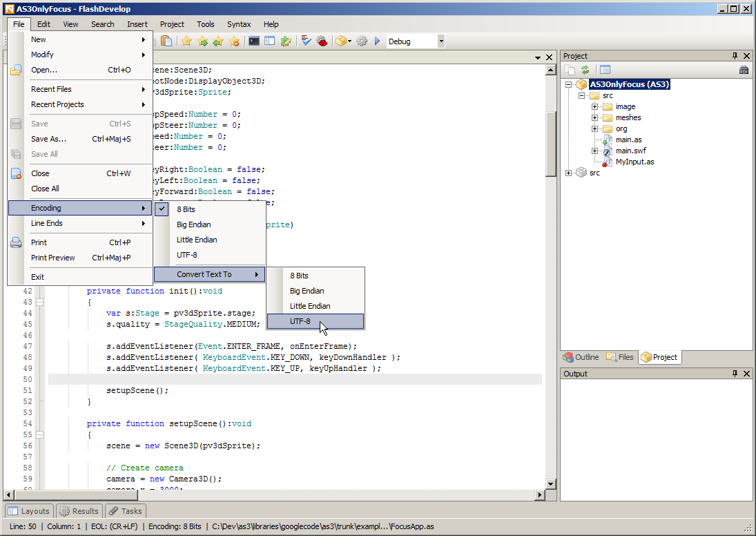Viewport: 756px width, 536px height.
Task: Switch to the Tasks tab
Action: point(125,511)
